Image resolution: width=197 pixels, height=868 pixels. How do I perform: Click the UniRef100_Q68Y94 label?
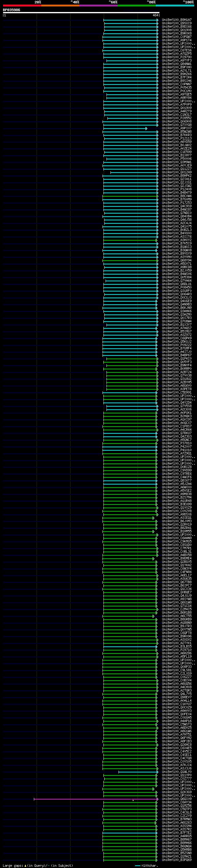(177, 260)
